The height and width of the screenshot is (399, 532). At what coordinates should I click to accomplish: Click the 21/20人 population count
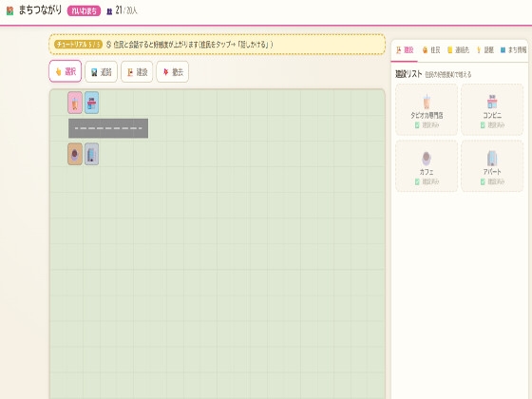[x=126, y=10]
